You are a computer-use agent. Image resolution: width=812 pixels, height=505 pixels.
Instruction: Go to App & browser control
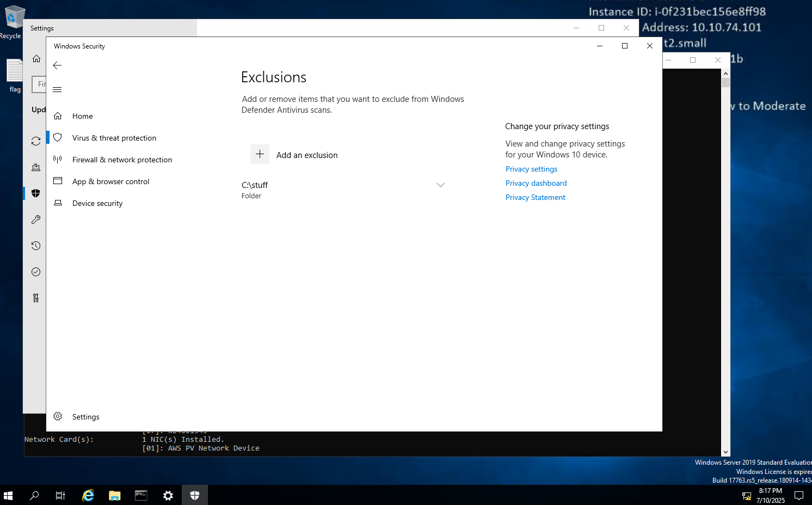110,181
